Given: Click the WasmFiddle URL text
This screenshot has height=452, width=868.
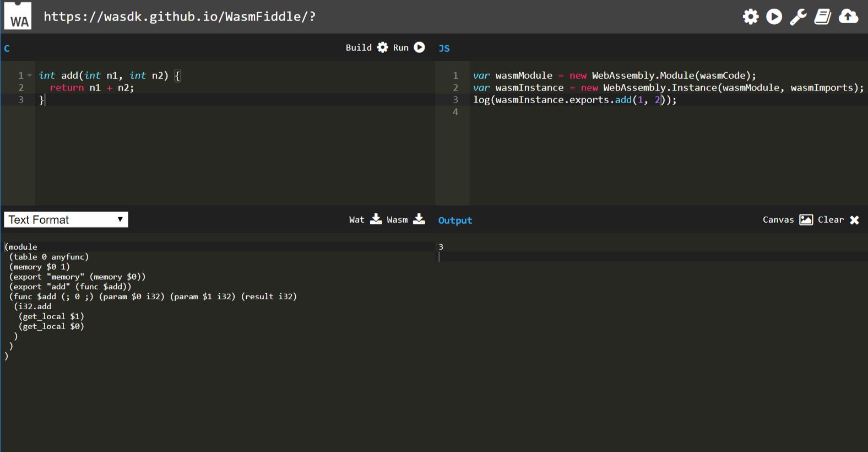Looking at the screenshot, I should pos(180,17).
